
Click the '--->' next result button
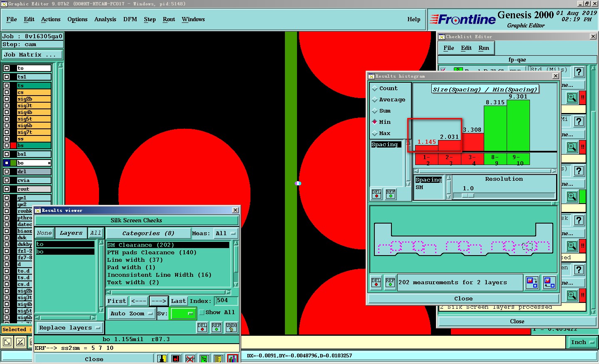(x=158, y=301)
